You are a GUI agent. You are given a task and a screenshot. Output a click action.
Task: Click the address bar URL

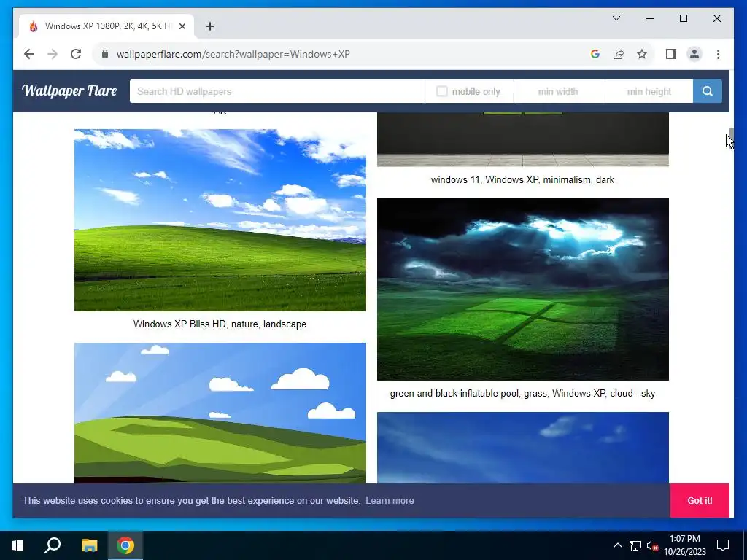tap(233, 54)
